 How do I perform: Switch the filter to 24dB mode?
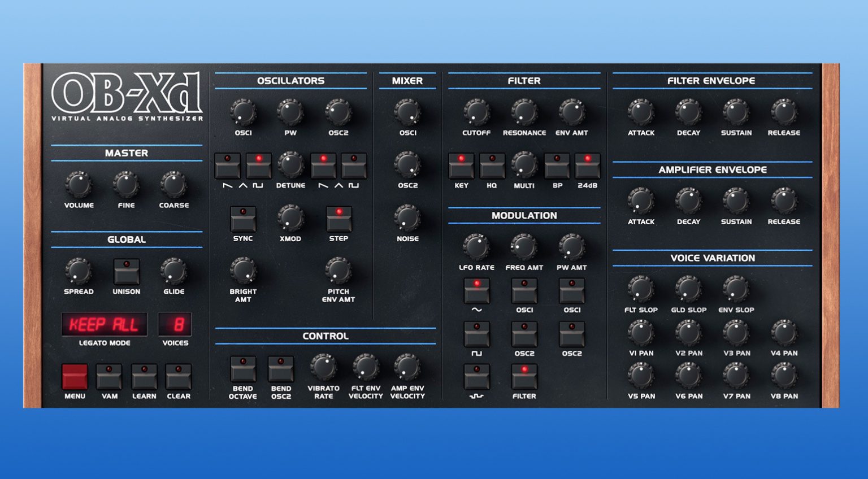(588, 166)
